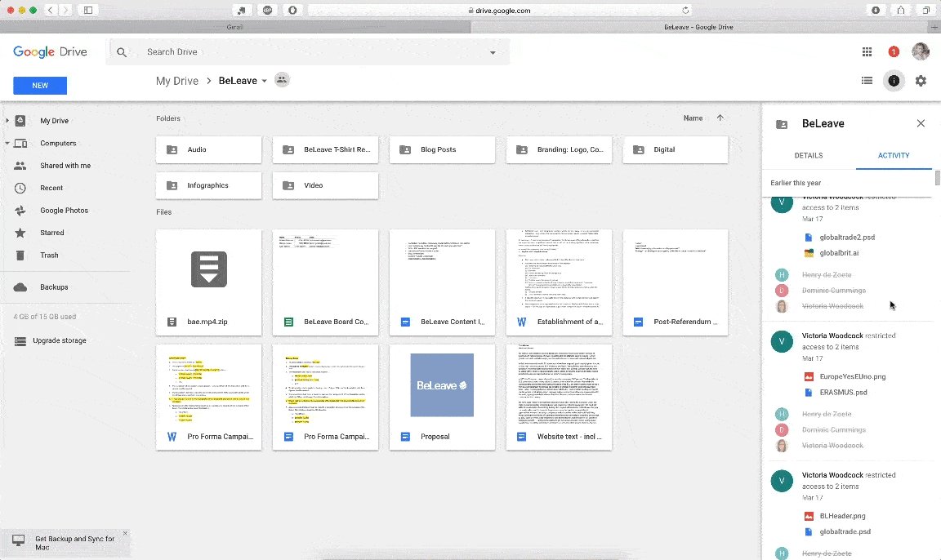Open the Digital folder

(x=676, y=149)
